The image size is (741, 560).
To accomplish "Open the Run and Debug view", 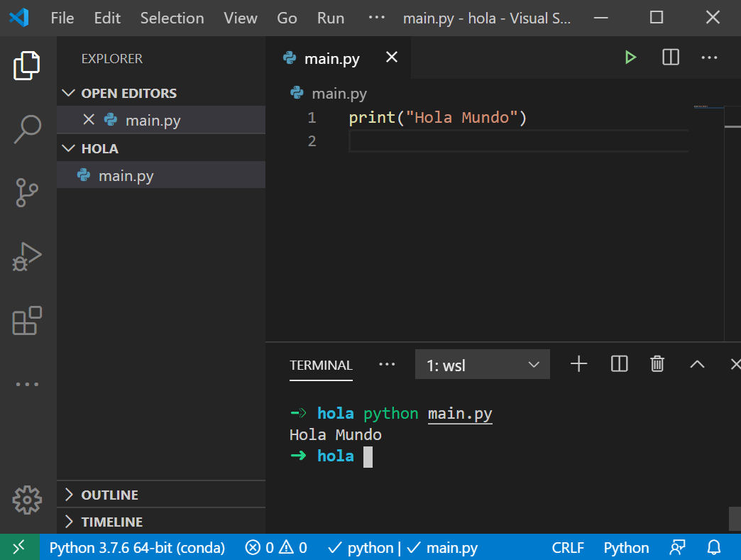I will pyautogui.click(x=27, y=257).
